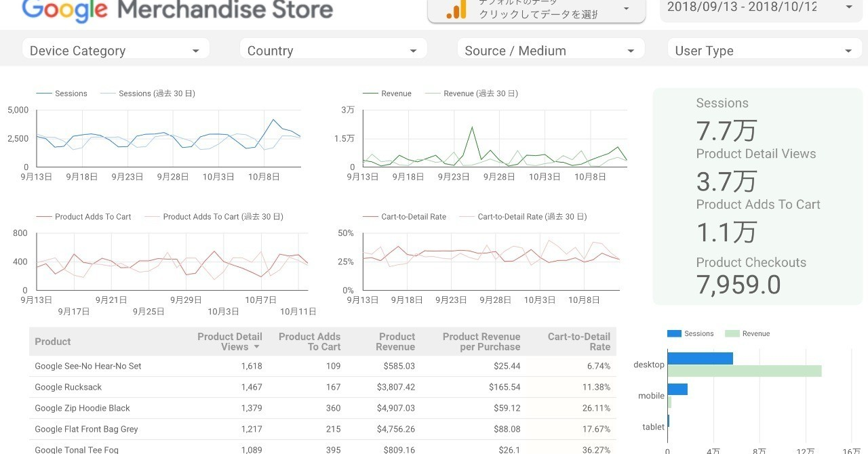
Task: Click the $4,907.03 revenue cell
Action: [396, 408]
